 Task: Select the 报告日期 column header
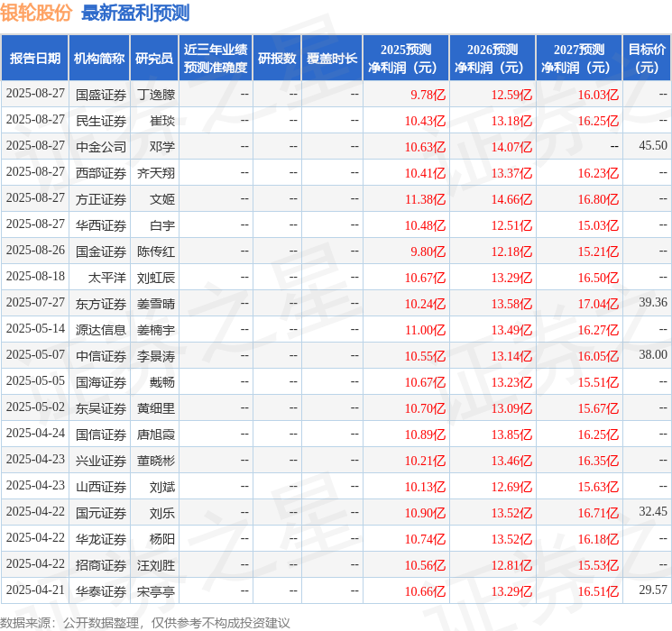[x=34, y=59]
